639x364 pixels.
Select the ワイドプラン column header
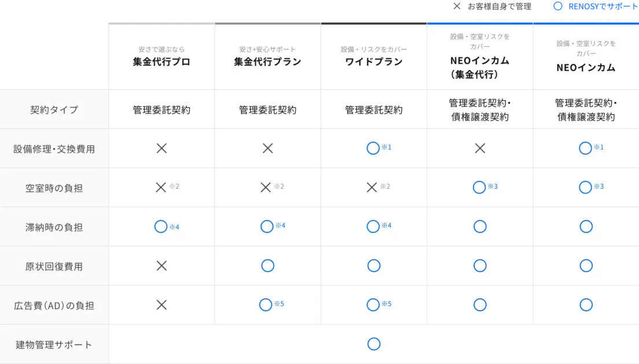click(374, 61)
